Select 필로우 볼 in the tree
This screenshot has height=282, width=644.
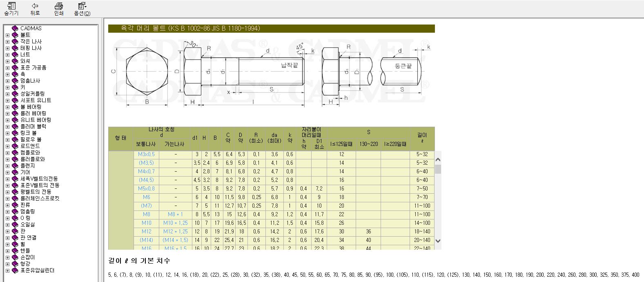tap(31, 139)
